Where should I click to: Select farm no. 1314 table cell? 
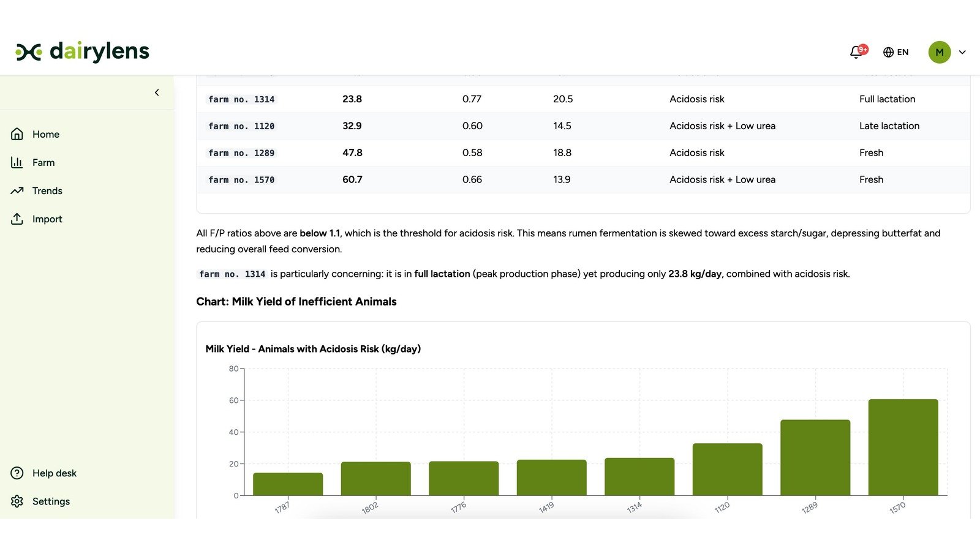(241, 99)
